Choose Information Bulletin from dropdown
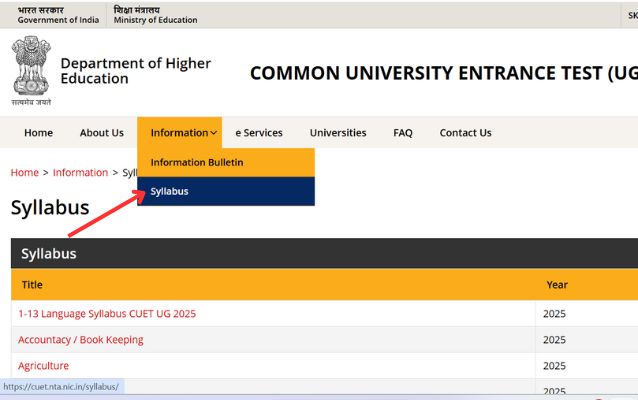 pyautogui.click(x=226, y=162)
